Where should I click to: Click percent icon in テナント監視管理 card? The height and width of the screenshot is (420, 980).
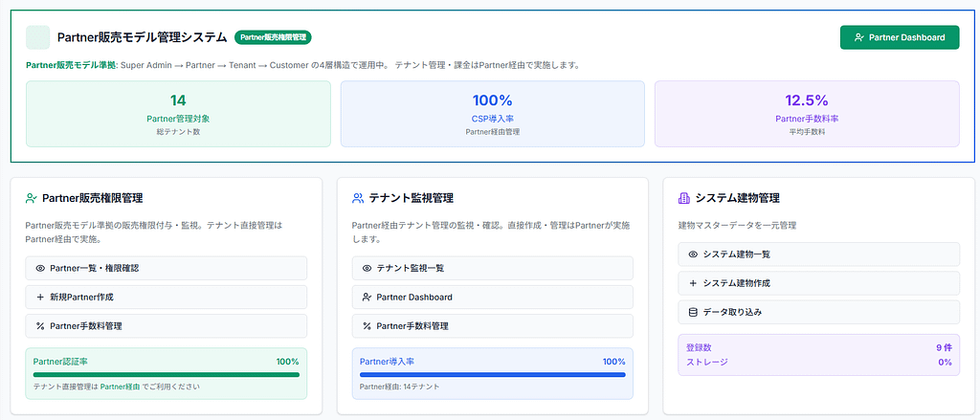pos(367,326)
